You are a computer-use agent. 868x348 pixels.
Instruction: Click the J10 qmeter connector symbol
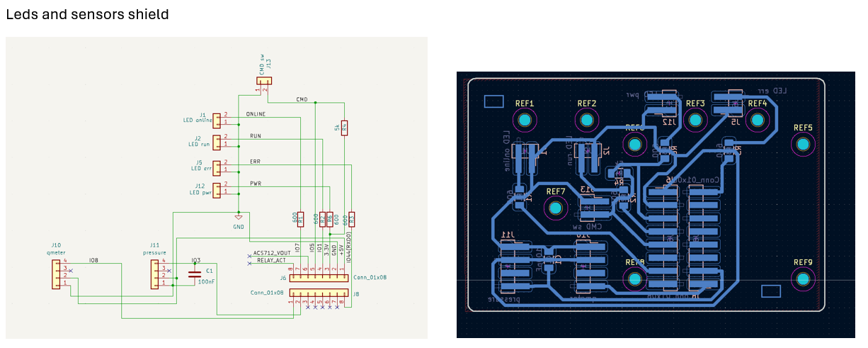(57, 274)
